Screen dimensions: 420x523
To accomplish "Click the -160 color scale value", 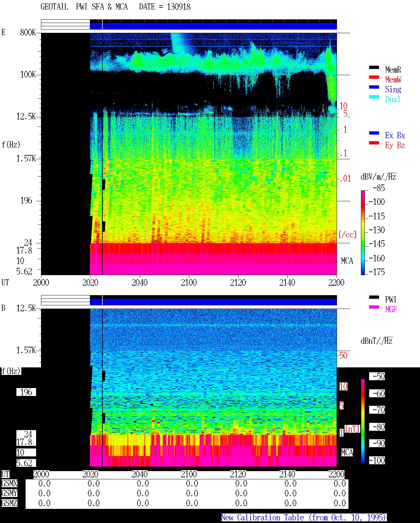I will pyautogui.click(x=377, y=258).
